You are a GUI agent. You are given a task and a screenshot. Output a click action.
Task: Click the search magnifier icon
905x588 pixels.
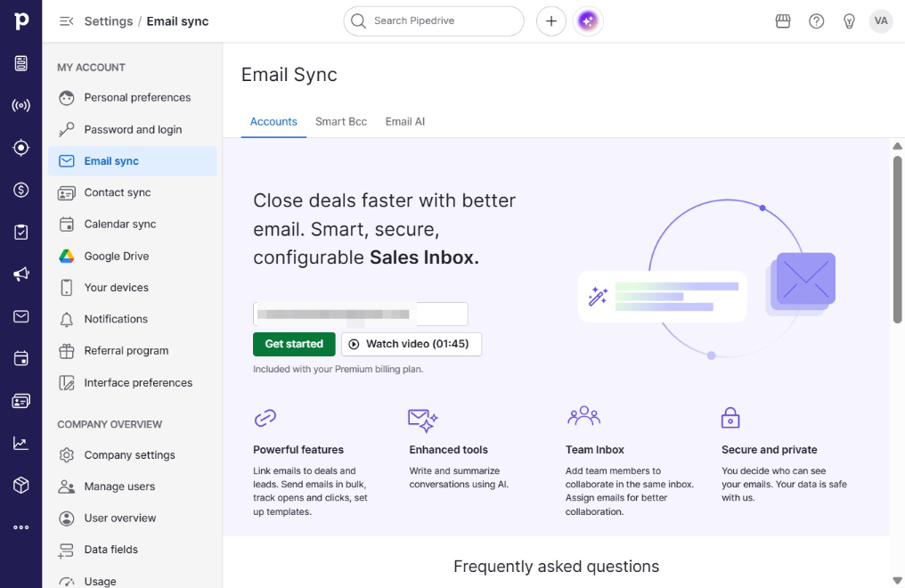pos(358,21)
